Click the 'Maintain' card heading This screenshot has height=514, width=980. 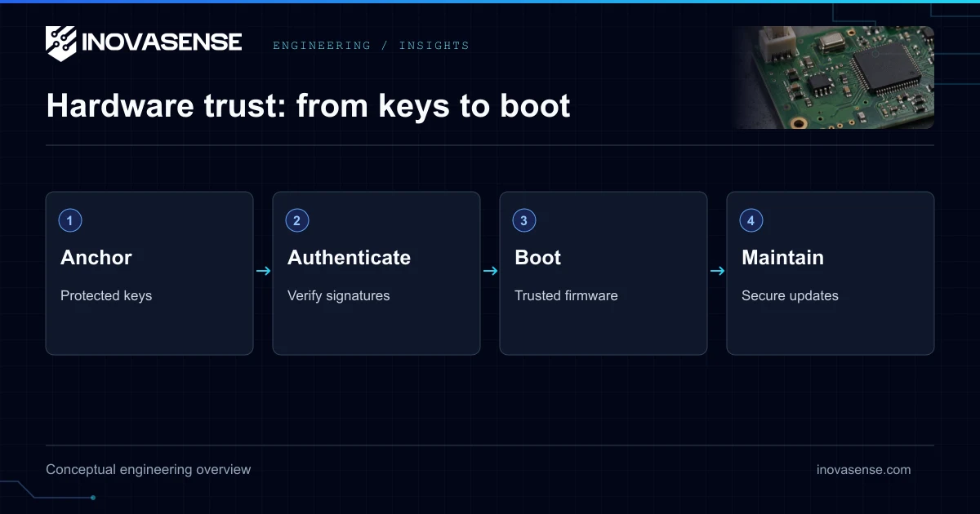[782, 258]
